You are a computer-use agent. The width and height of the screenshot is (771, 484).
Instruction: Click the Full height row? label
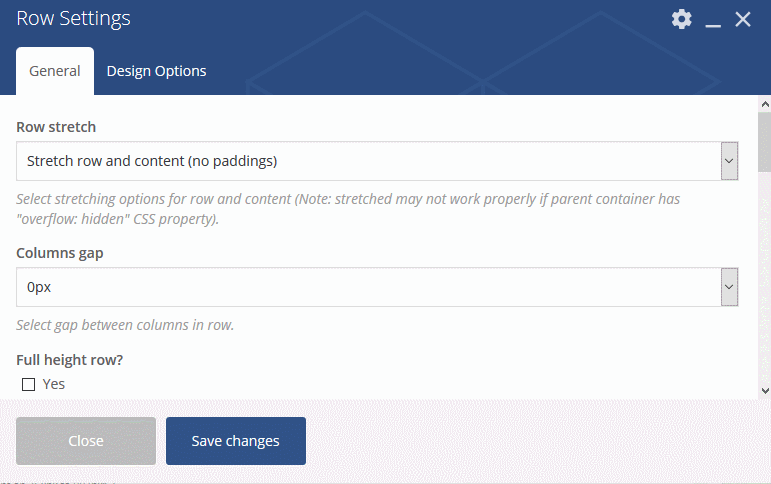pyautogui.click(x=69, y=360)
